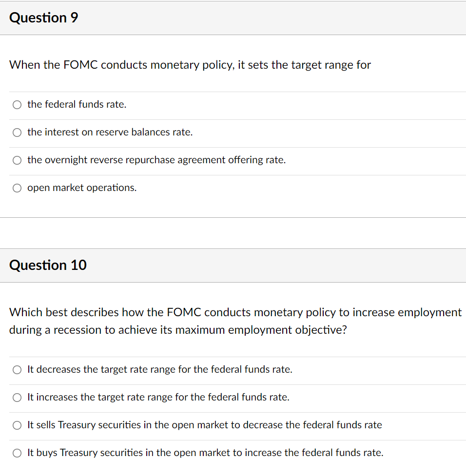
Task: Choose sells Treasury securities answer
Action: point(17,425)
